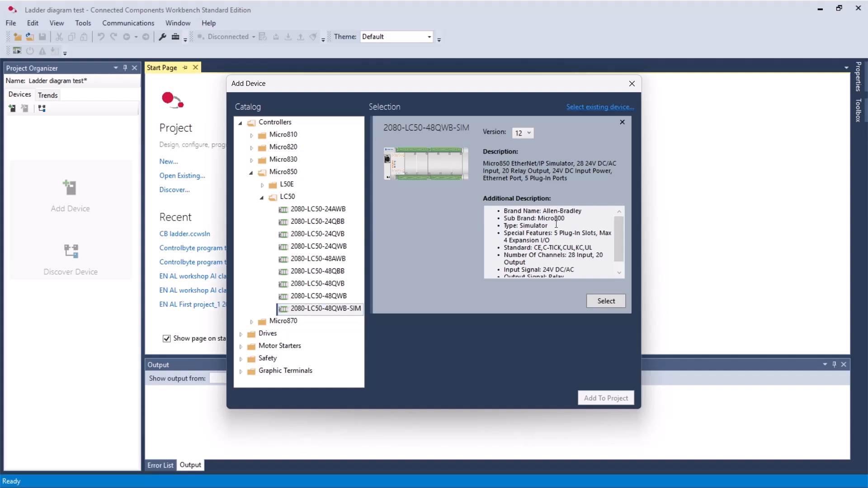Click the Micro850 controller thumbnail image

point(426,164)
